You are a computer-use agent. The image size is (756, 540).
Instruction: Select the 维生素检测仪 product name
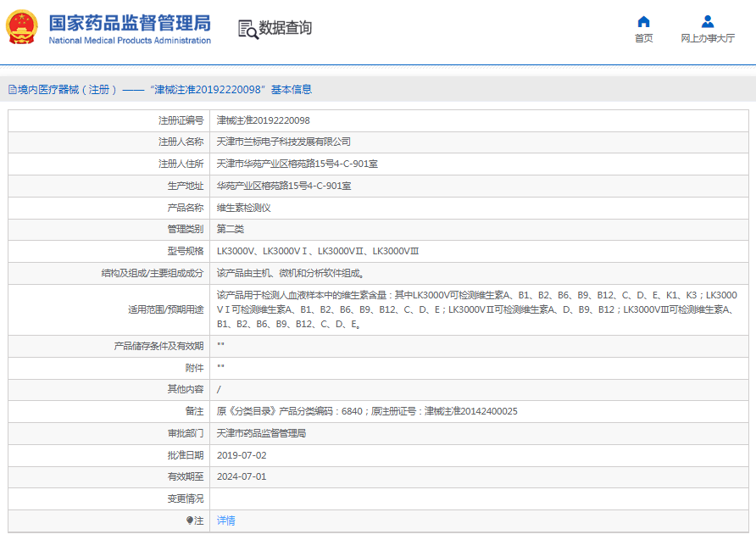point(244,208)
